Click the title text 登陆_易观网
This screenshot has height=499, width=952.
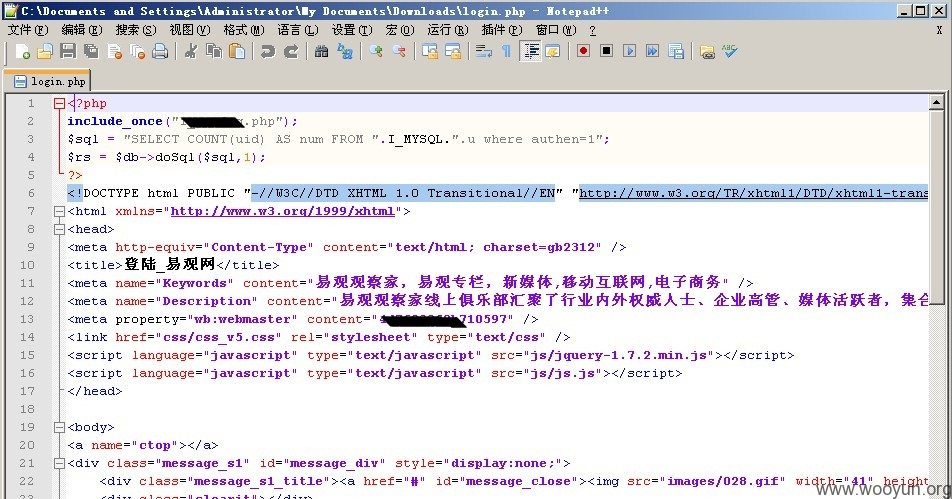(169, 265)
